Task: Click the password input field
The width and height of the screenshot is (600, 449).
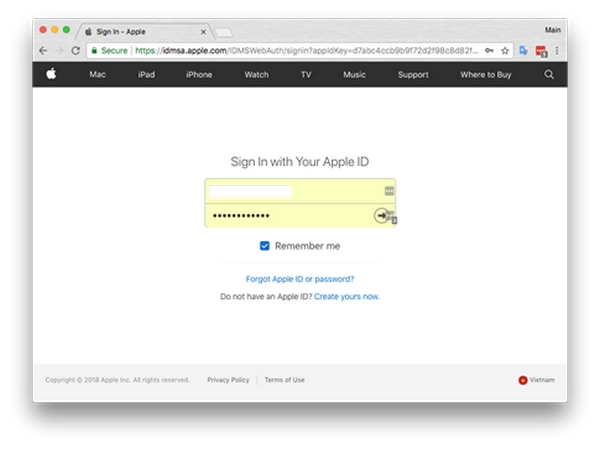Action: coord(300,216)
